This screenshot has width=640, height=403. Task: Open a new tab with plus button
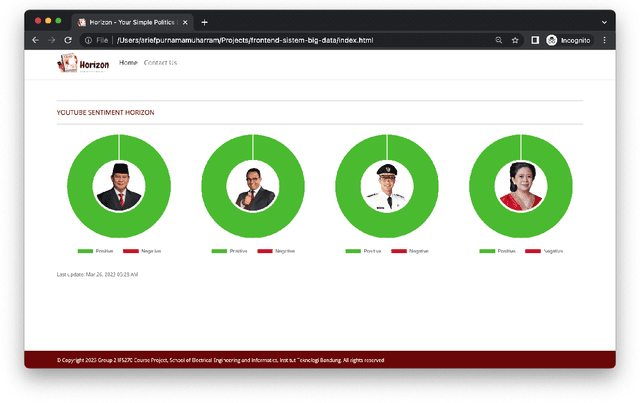(204, 21)
